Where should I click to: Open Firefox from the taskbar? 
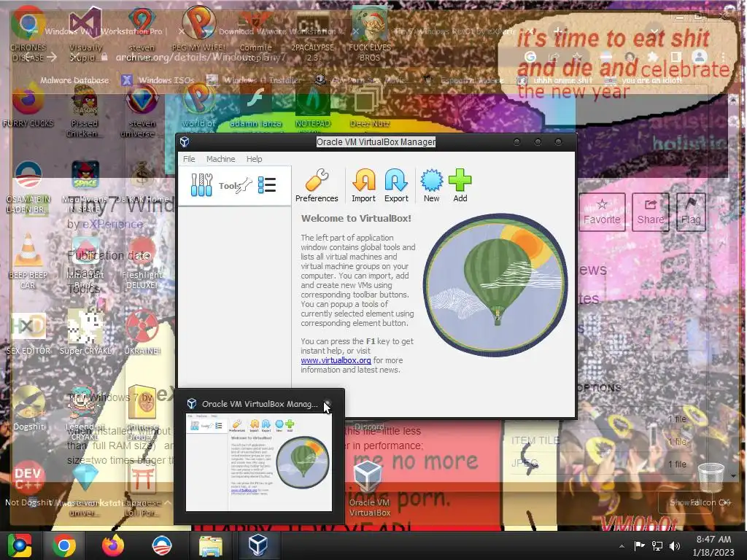pos(113,545)
